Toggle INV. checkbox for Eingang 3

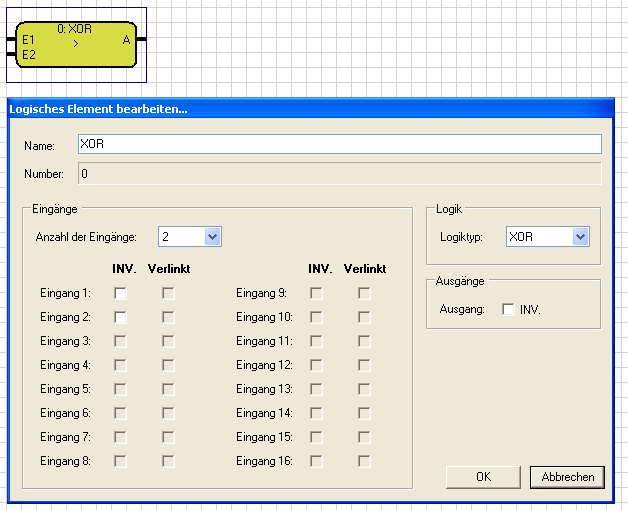[x=120, y=341]
